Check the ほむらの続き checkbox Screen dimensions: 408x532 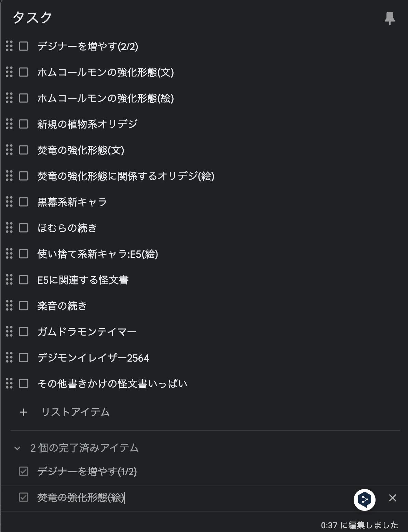click(24, 228)
